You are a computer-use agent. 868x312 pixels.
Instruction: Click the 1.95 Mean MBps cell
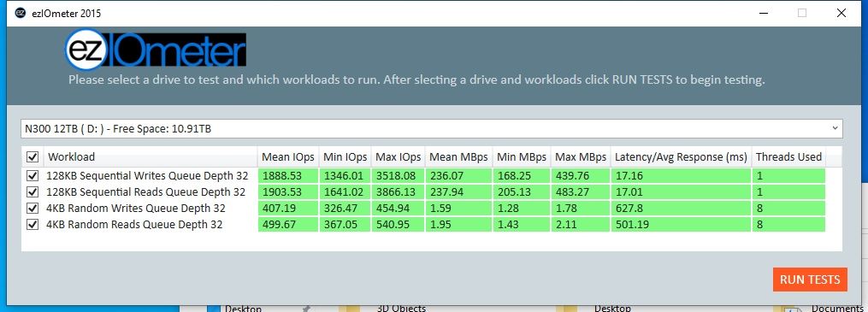click(458, 225)
